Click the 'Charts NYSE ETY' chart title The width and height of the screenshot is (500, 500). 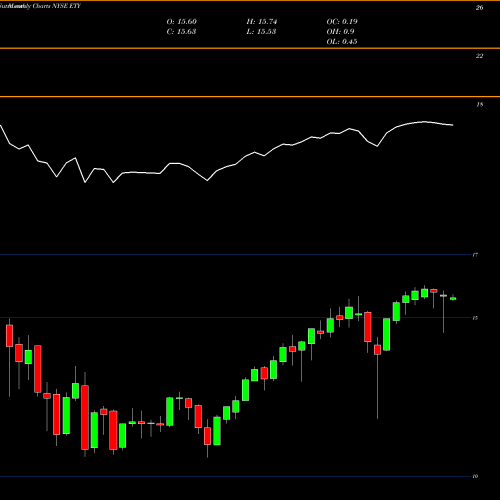pyautogui.click(x=57, y=6)
